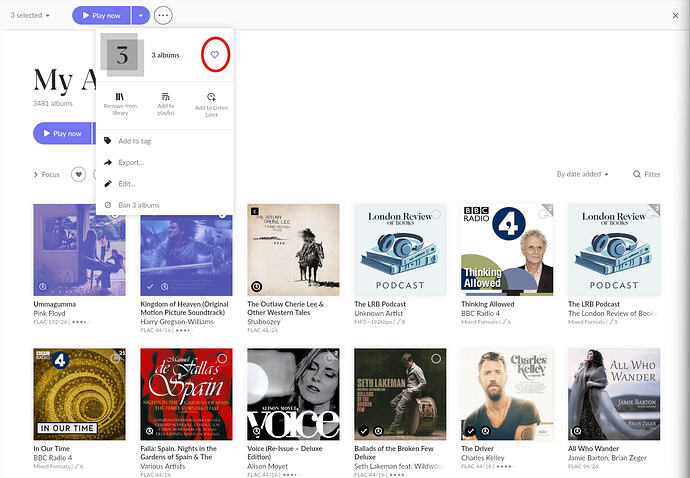Open the Pink Floyd artist link
Viewport: 690px width, 478px height.
[x=49, y=313]
